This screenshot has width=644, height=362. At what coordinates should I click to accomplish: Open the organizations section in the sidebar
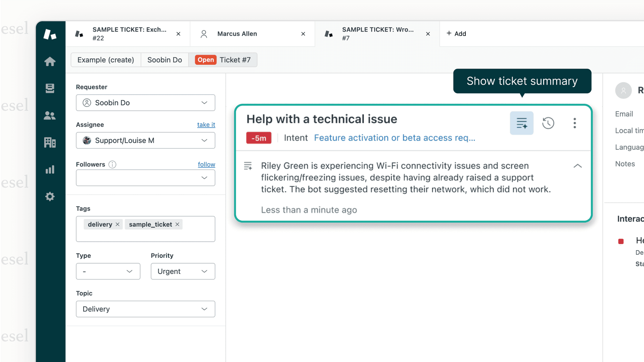[x=50, y=142]
